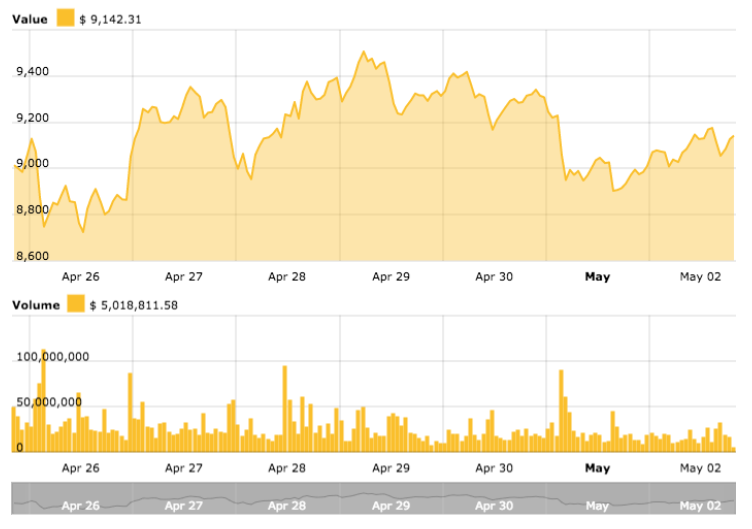Viewport: 752px width, 529px height.
Task: Click Apr 26 under the volume chart
Action: click(81, 468)
